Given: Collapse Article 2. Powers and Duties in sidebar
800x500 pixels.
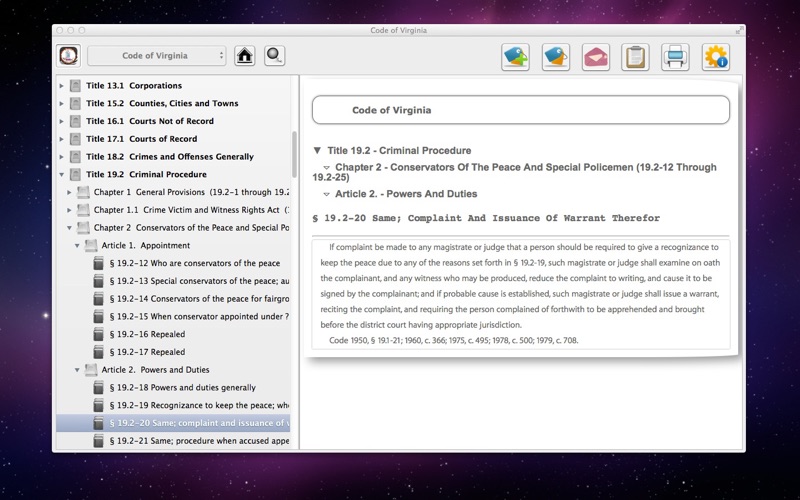Looking at the screenshot, I should tap(77, 370).
